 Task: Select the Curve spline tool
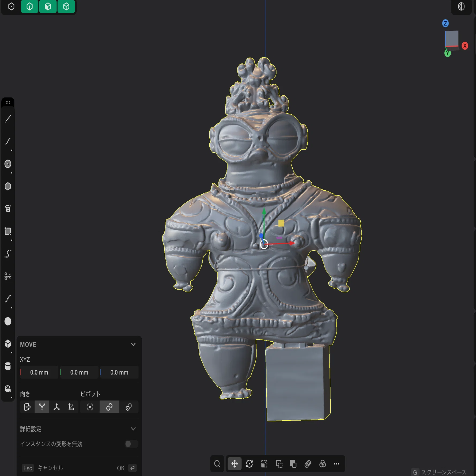pos(8,141)
